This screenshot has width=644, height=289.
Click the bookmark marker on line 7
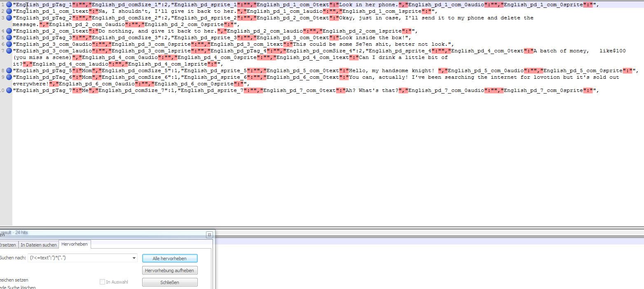click(x=9, y=51)
